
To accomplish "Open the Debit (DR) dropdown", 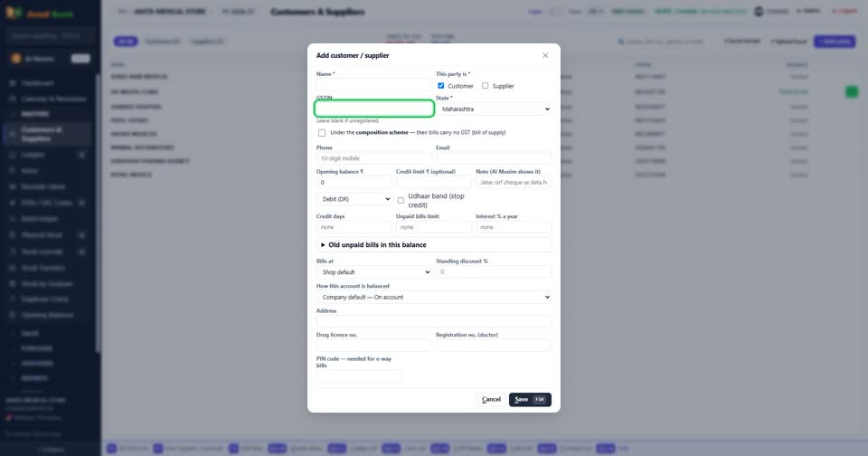I will coord(354,199).
